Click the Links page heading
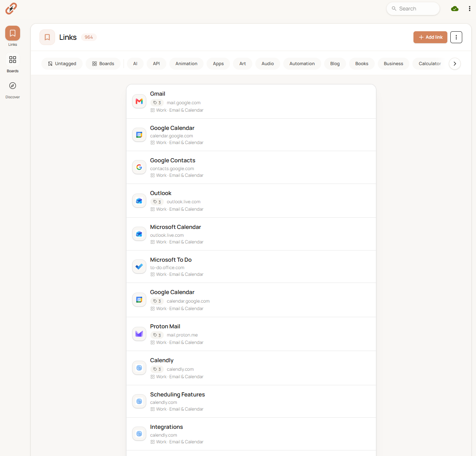Viewport: 476px width, 456px height. coord(68,37)
